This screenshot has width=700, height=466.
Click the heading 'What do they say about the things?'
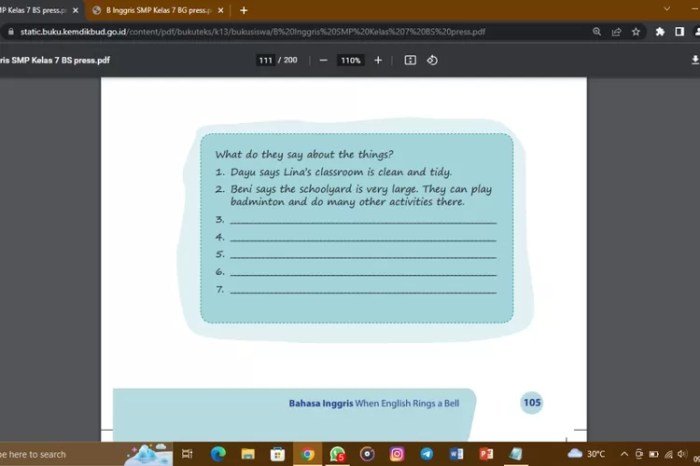pyautogui.click(x=304, y=154)
